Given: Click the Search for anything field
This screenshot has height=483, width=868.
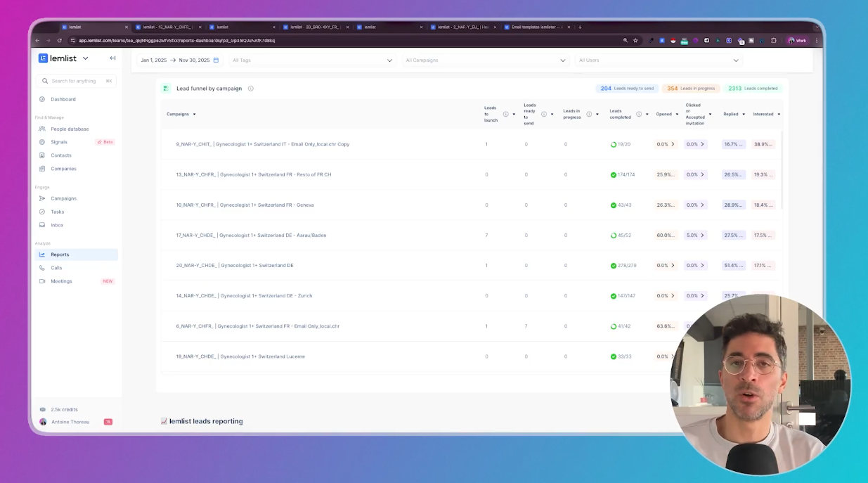Looking at the screenshot, I should coord(77,81).
